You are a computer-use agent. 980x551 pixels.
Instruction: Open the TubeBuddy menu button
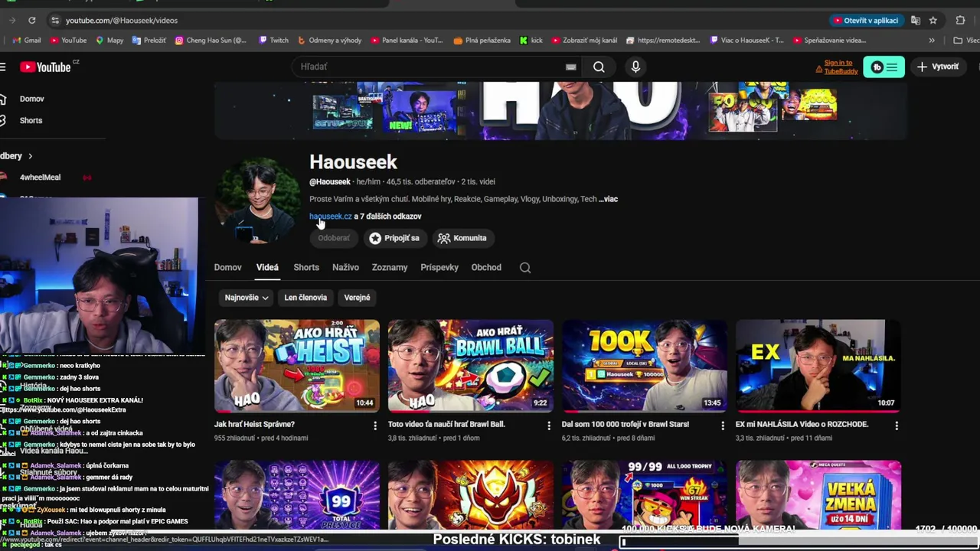click(x=884, y=67)
